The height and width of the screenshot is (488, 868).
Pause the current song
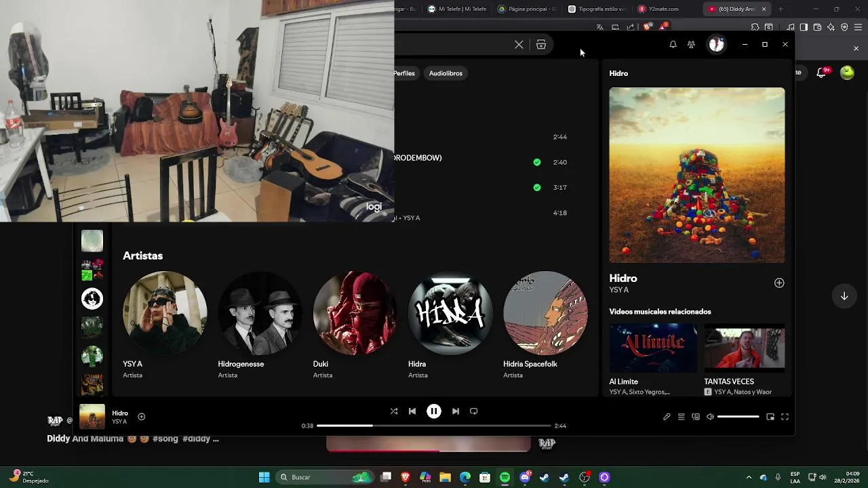pyautogui.click(x=434, y=411)
